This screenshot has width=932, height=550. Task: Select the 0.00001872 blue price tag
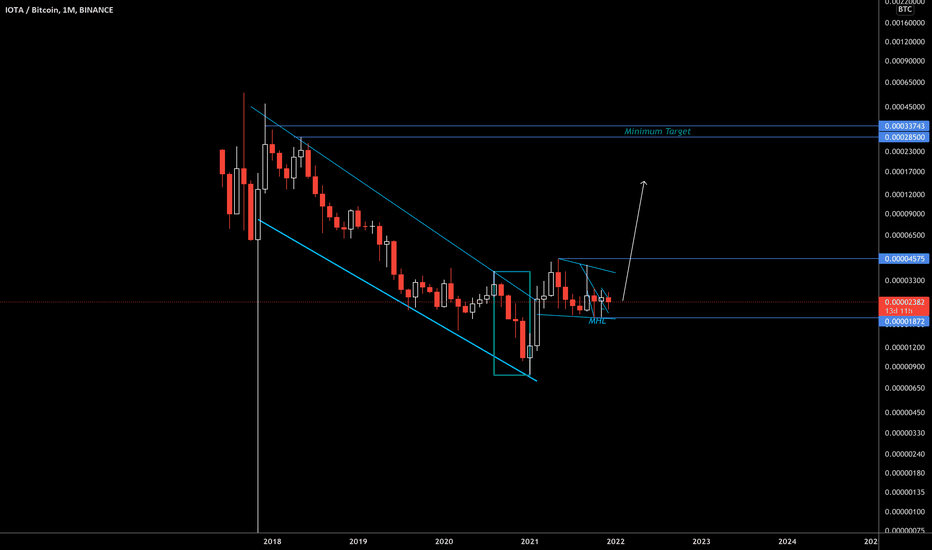[904, 322]
